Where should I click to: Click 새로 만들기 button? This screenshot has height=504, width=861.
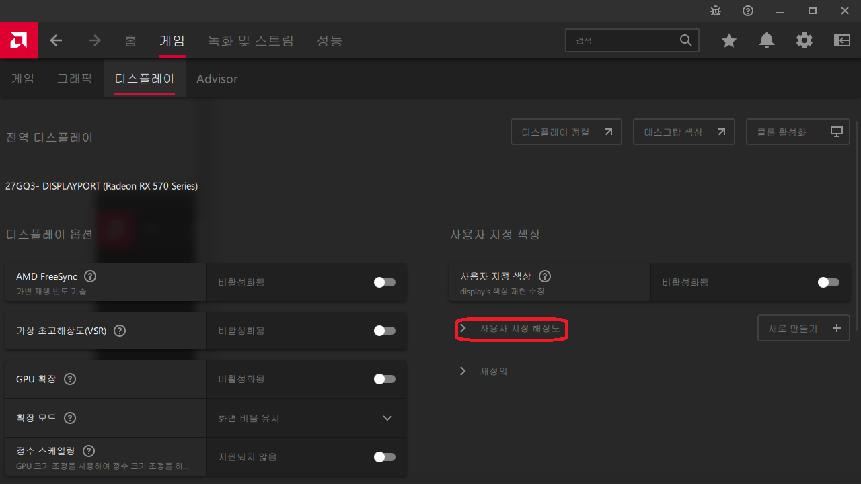[804, 328]
